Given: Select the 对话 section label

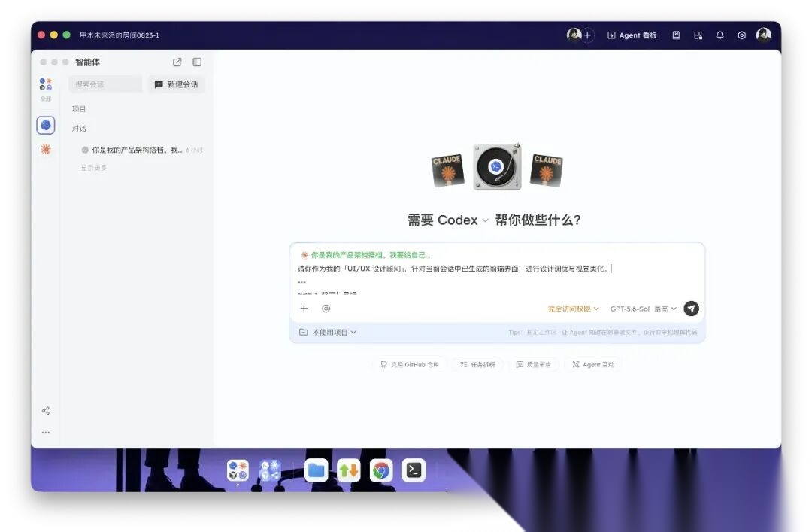Looking at the screenshot, I should 79,129.
